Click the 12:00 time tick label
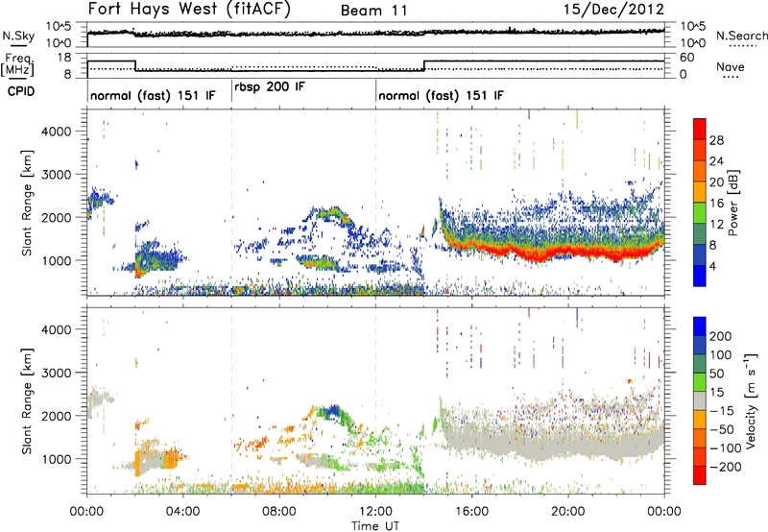Screen dimensions: 768x532 (x=375, y=512)
